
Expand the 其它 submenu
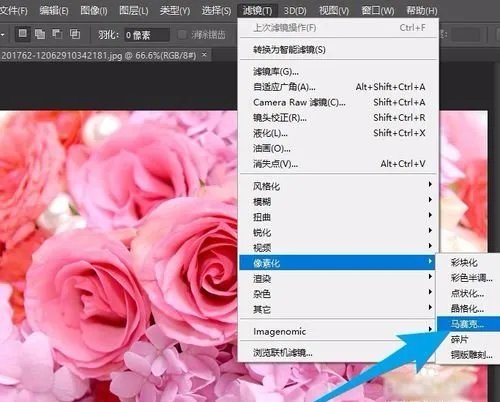(338, 309)
